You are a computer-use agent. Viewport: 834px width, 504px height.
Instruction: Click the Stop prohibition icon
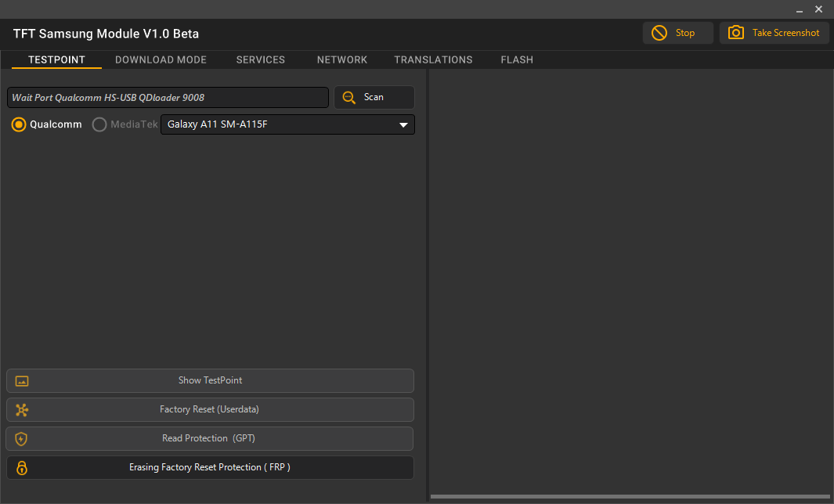click(659, 33)
